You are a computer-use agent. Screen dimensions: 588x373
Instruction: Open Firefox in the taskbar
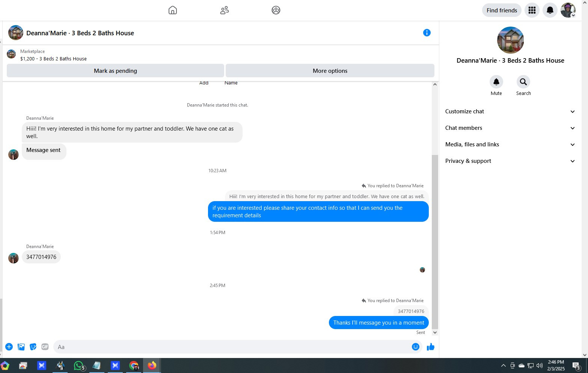point(152,365)
